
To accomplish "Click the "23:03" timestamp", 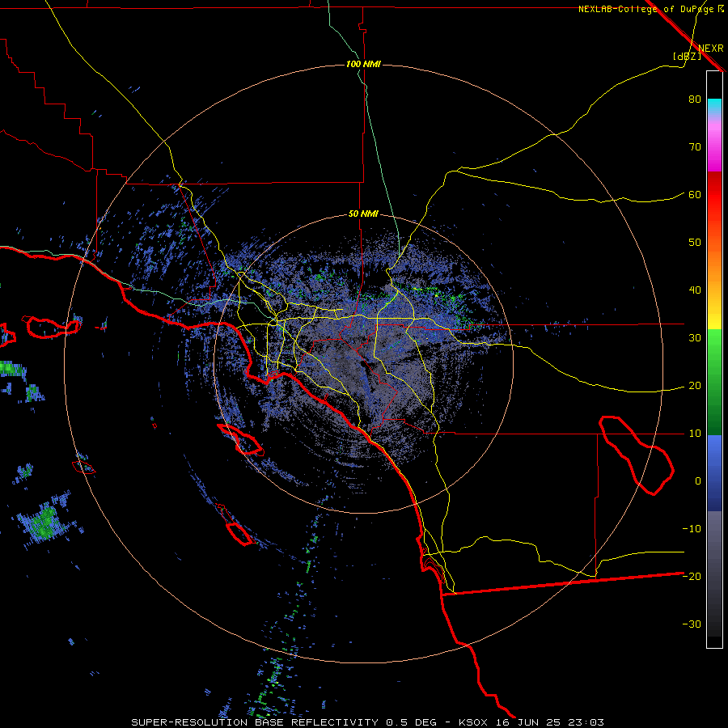I will pos(586,722).
